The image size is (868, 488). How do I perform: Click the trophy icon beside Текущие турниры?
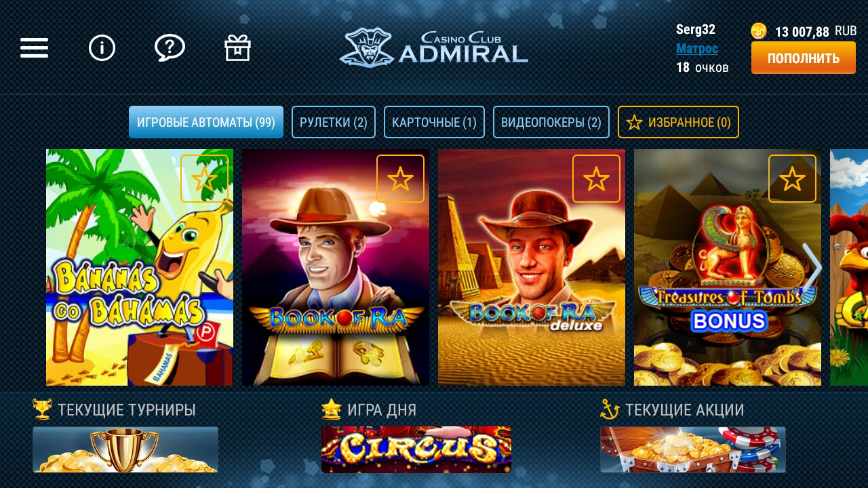(x=42, y=409)
